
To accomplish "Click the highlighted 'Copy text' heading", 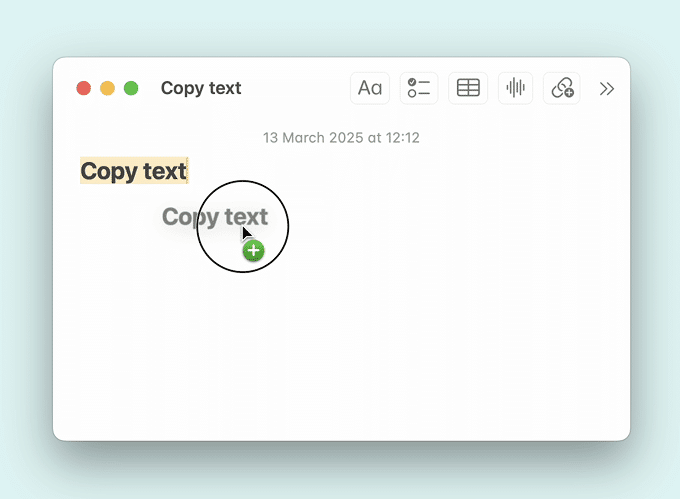I will pyautogui.click(x=134, y=171).
